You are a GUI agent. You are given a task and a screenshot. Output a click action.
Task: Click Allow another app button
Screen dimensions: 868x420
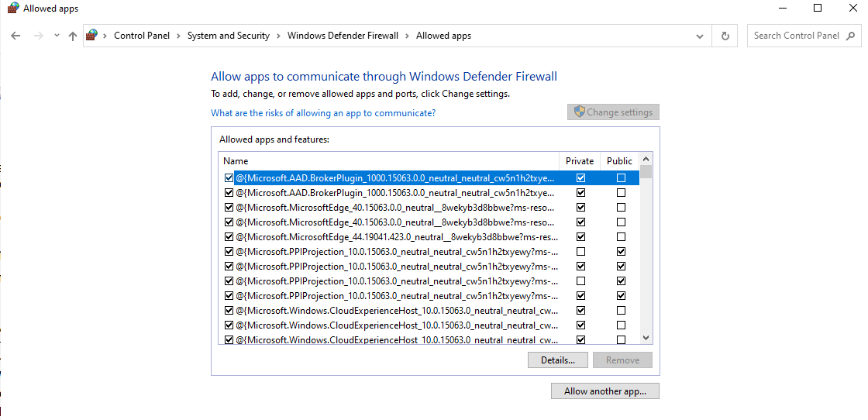coord(605,391)
